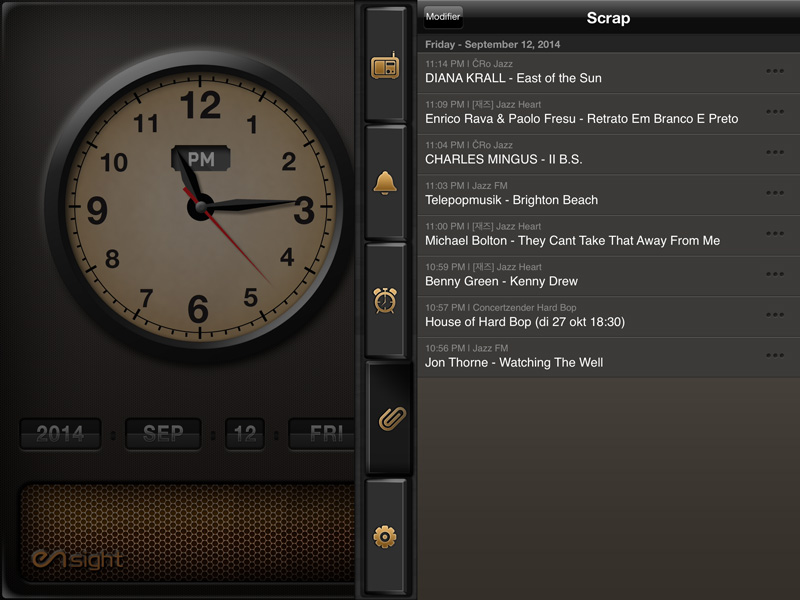The image size is (800, 600).
Task: Click the 10:59 PM Jazz Heart timestamp
Action: pos(483,267)
